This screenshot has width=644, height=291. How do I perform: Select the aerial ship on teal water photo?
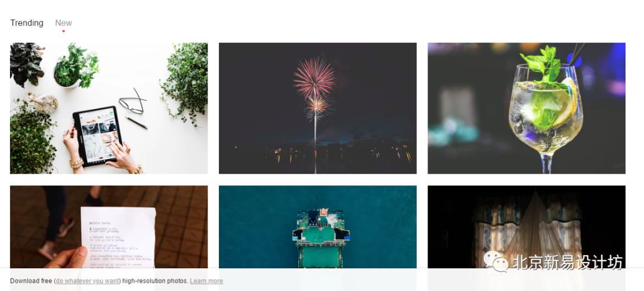(317, 227)
